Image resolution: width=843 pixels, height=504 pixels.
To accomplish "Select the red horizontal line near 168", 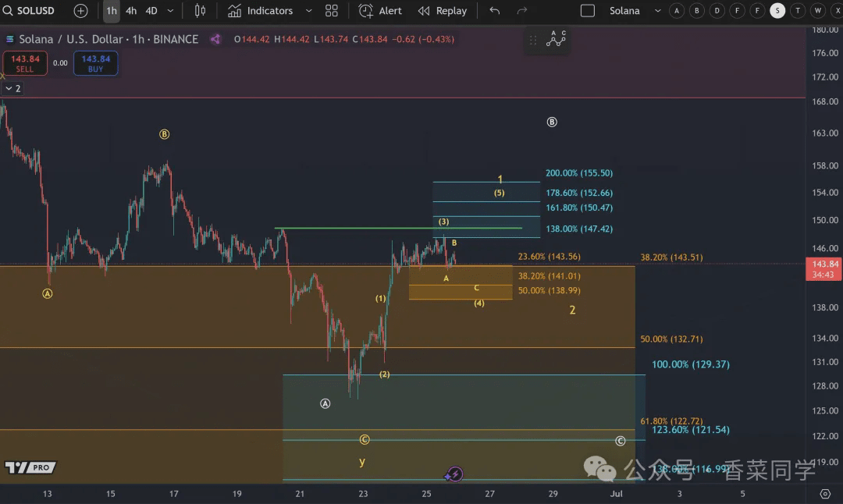I will tap(404, 98).
